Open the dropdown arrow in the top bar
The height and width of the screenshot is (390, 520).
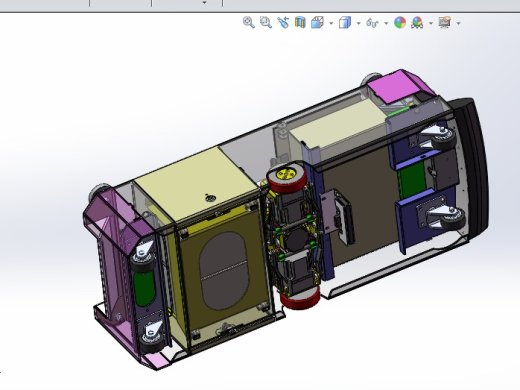pyautogui.click(x=205, y=2)
